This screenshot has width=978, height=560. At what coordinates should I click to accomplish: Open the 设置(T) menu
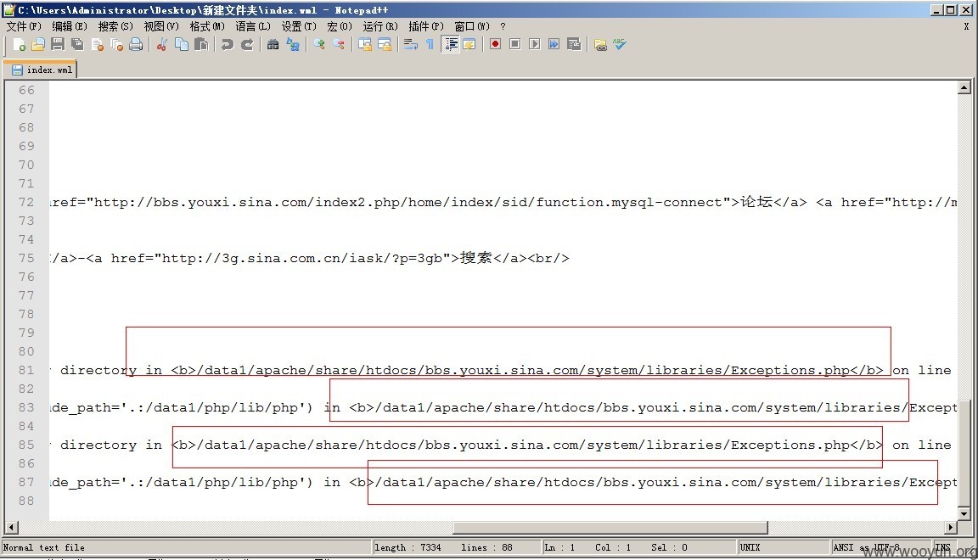(x=299, y=26)
